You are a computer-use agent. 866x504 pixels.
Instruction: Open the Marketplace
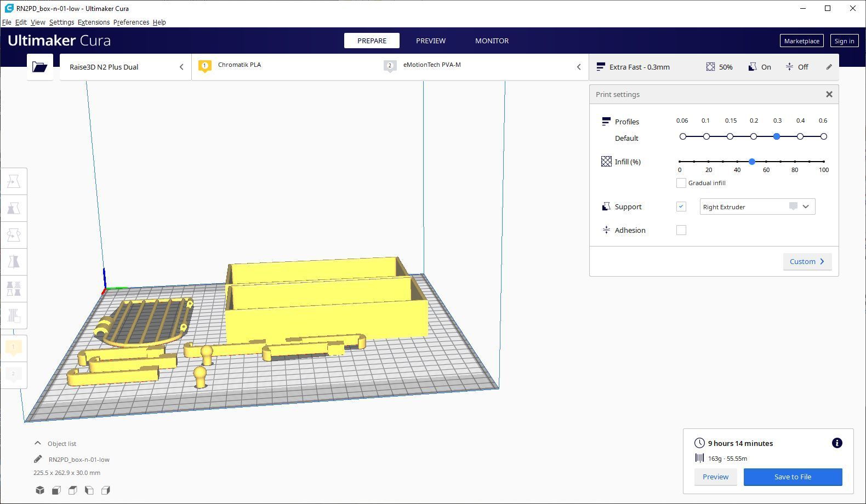(801, 41)
